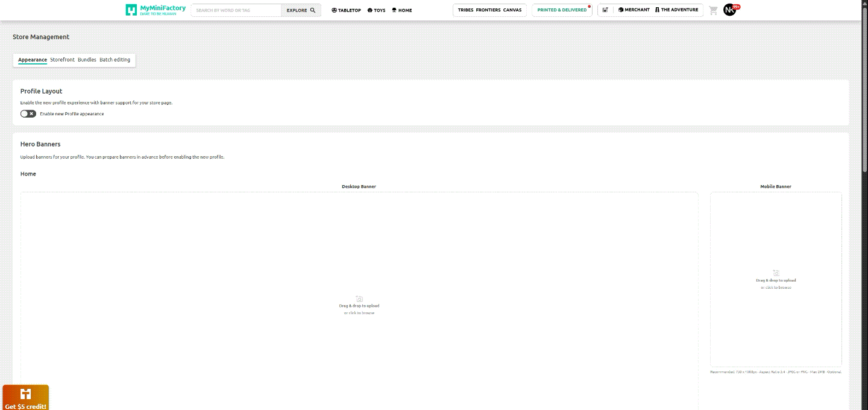Viewport: 868px width, 410px height.
Task: Click the Get $5 credit button
Action: (25, 397)
